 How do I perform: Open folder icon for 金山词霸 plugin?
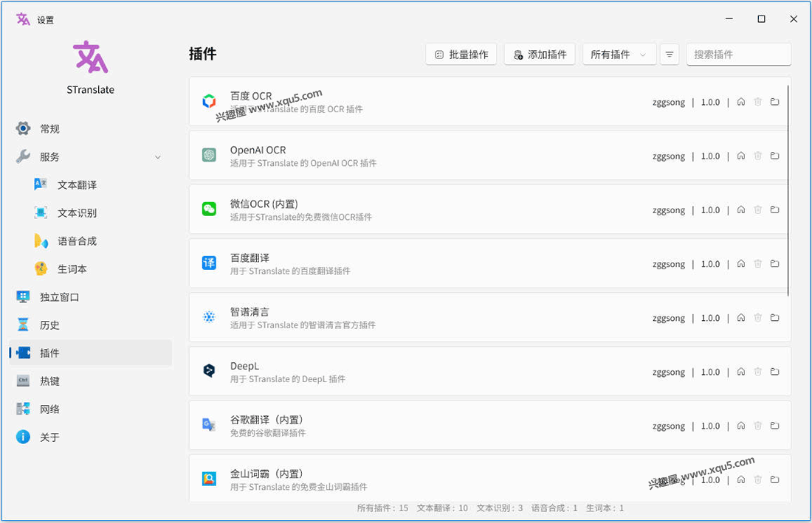click(x=774, y=479)
